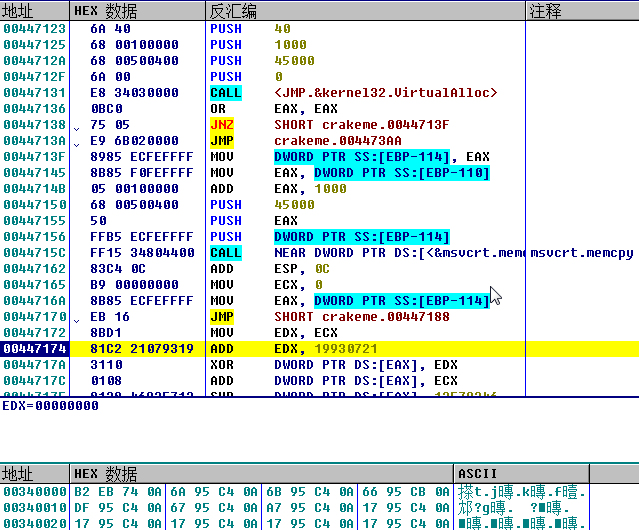
Task: Select XOR [EAX], EDX instruction
Action: [320, 365]
